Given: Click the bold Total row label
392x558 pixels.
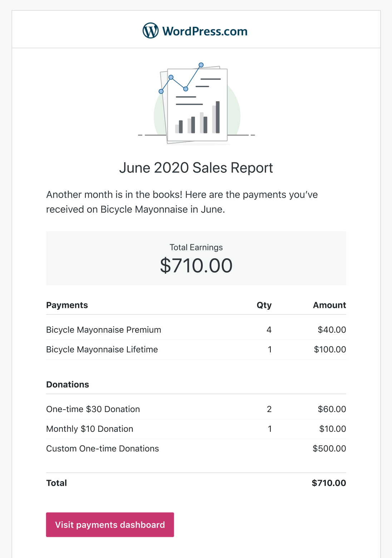Looking at the screenshot, I should pos(57,483).
